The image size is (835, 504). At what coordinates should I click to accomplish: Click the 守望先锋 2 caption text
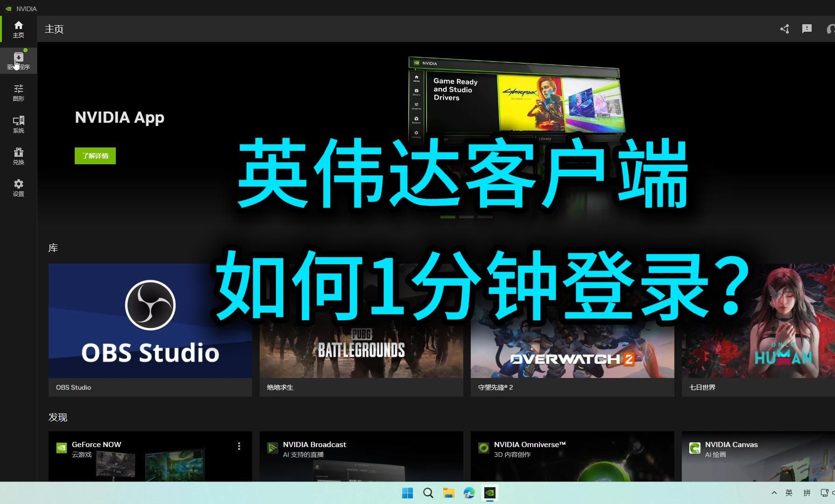click(495, 387)
